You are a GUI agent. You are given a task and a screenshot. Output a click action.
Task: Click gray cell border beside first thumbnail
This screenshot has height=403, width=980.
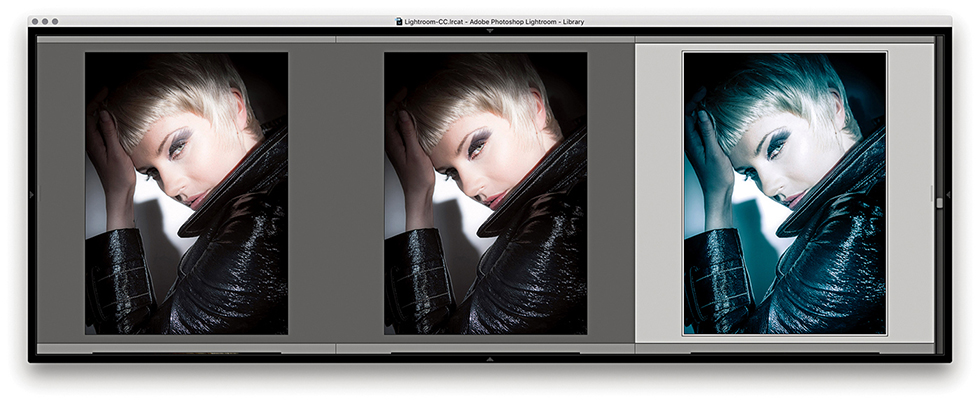point(60,193)
